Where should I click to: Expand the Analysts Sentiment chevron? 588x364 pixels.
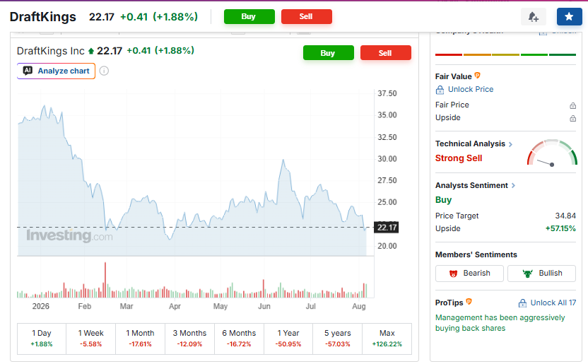point(513,186)
